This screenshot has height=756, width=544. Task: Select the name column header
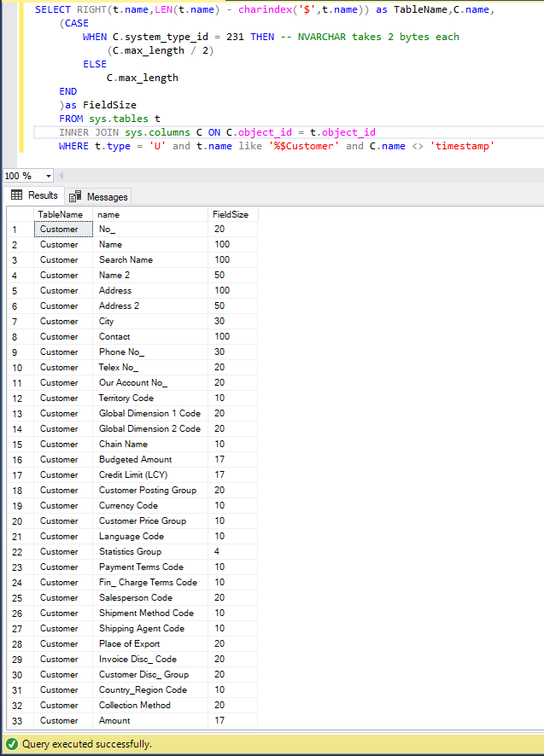coord(150,214)
